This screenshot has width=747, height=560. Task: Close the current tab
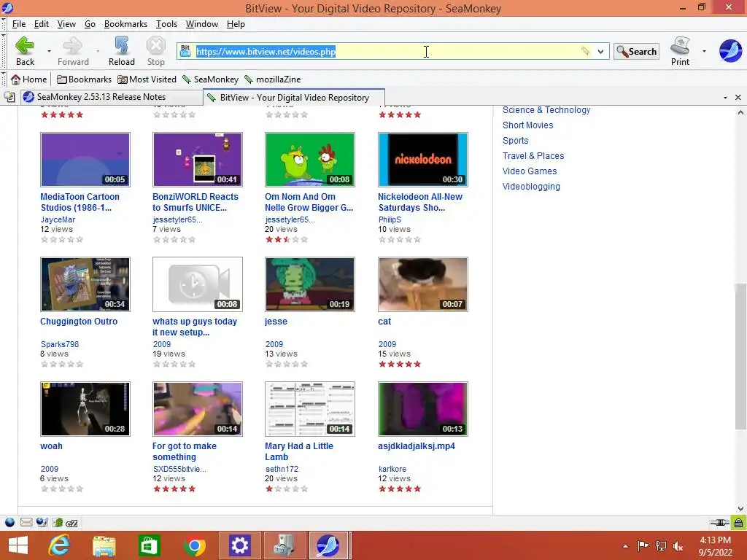738,97
